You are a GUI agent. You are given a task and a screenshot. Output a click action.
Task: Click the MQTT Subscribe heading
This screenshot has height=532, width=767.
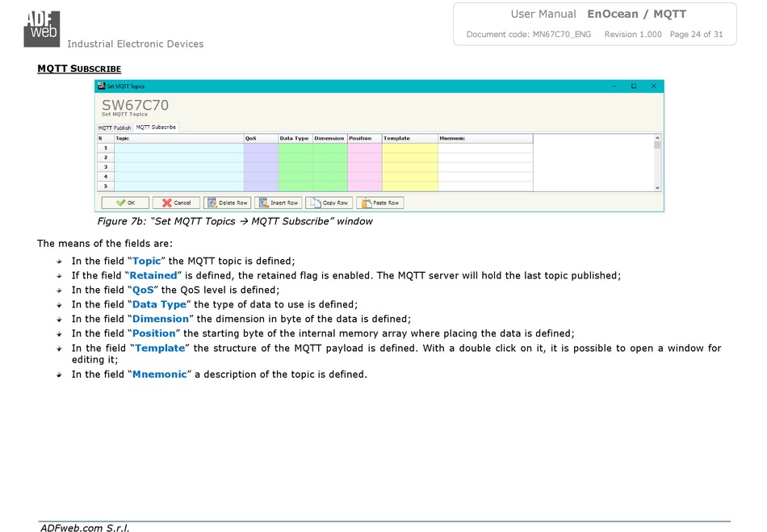(79, 69)
